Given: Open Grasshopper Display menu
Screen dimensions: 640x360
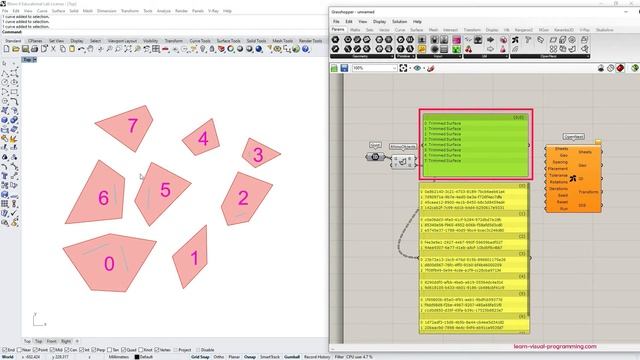Looking at the screenshot, I should pos(379,21).
